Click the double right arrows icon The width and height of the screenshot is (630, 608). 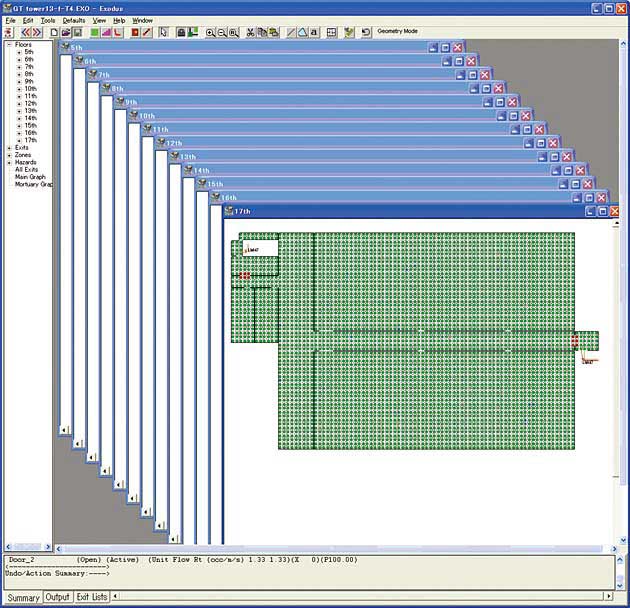[37, 33]
